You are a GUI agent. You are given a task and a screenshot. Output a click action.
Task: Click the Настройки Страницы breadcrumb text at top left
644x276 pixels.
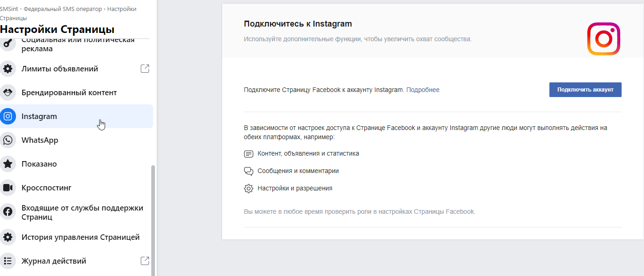tap(68, 14)
